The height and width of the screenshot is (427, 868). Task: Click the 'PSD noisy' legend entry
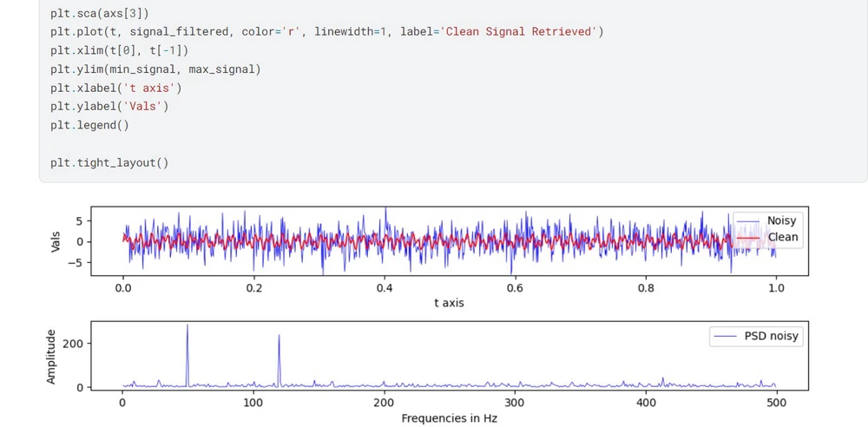tap(771, 337)
